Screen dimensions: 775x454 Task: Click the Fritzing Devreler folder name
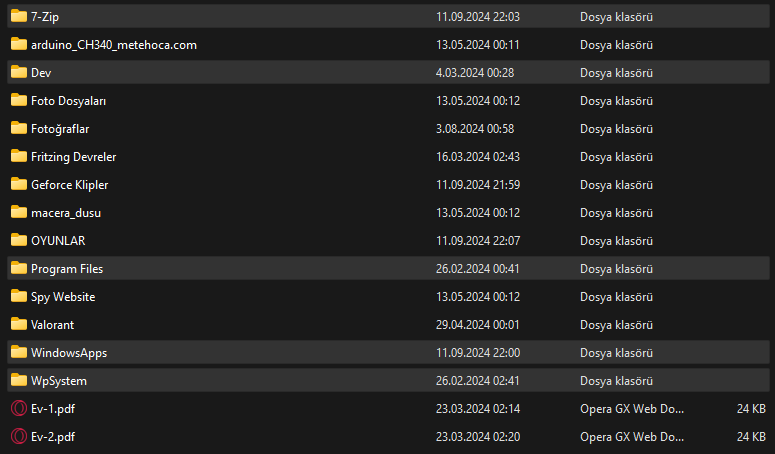coord(73,157)
